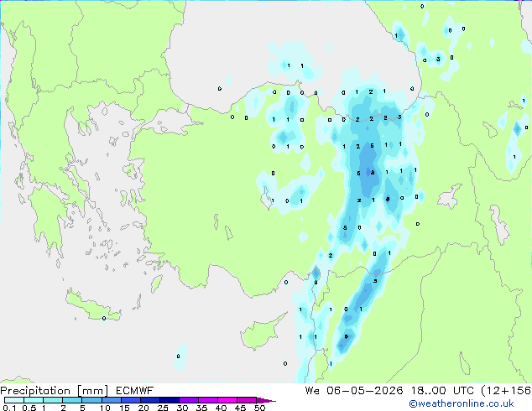Click the 10 to 15 mm legend swatch

click(111, 400)
